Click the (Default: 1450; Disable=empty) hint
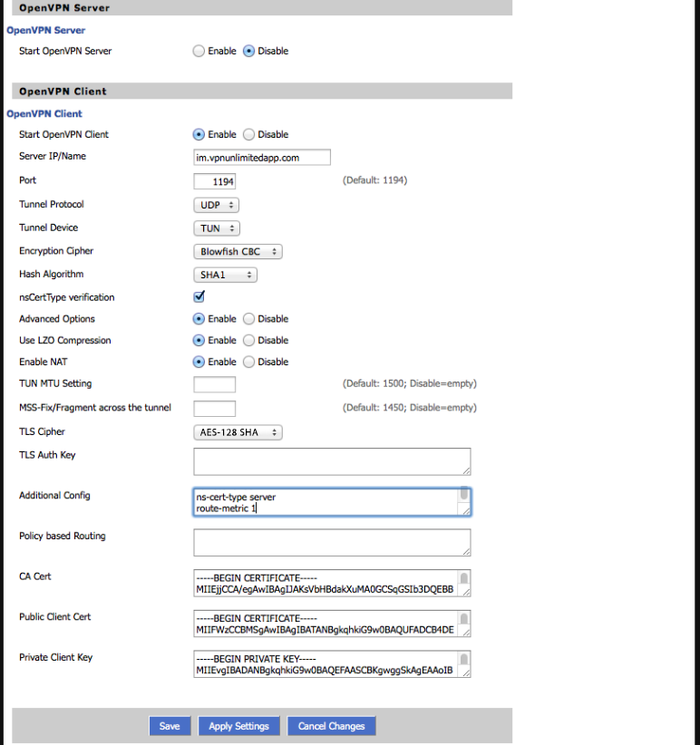 point(410,408)
